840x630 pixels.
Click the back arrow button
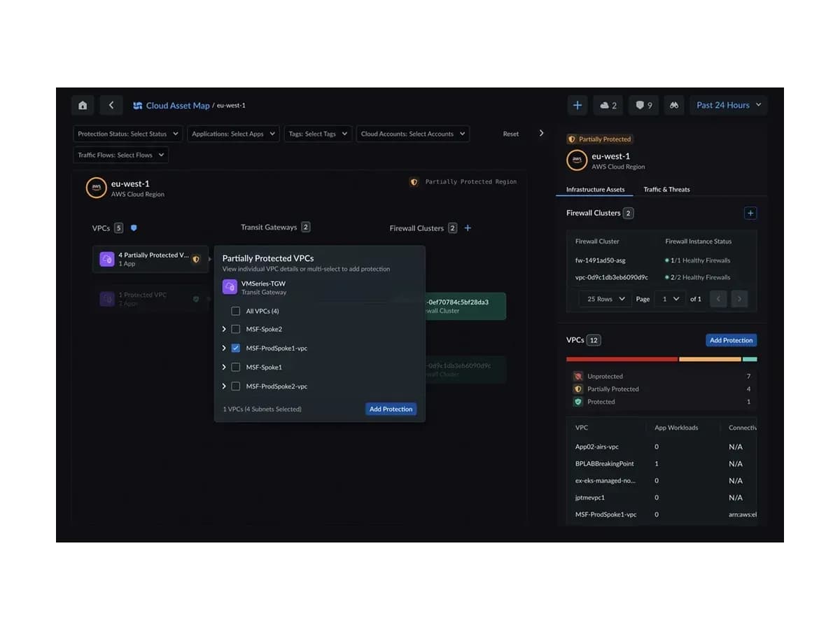point(111,105)
